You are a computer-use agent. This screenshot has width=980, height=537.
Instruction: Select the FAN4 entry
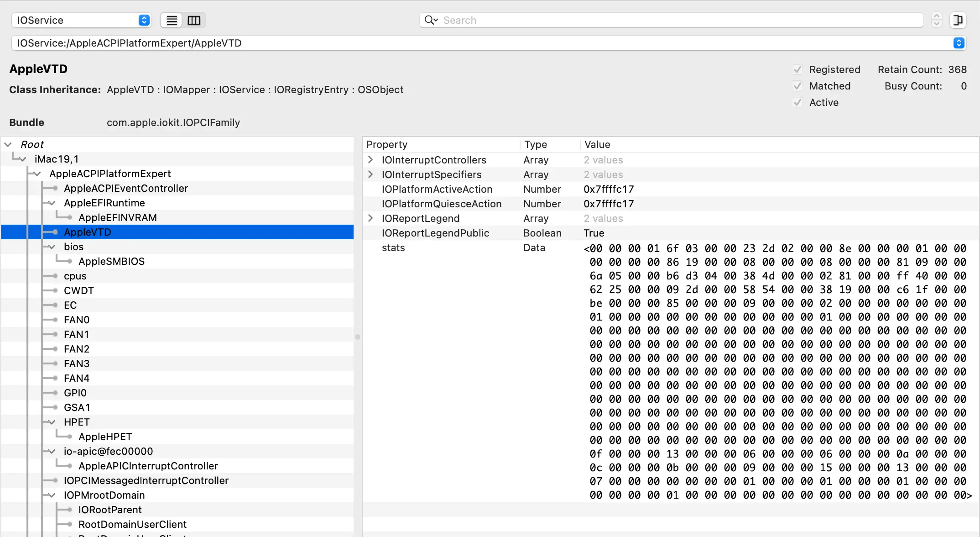[77, 378]
